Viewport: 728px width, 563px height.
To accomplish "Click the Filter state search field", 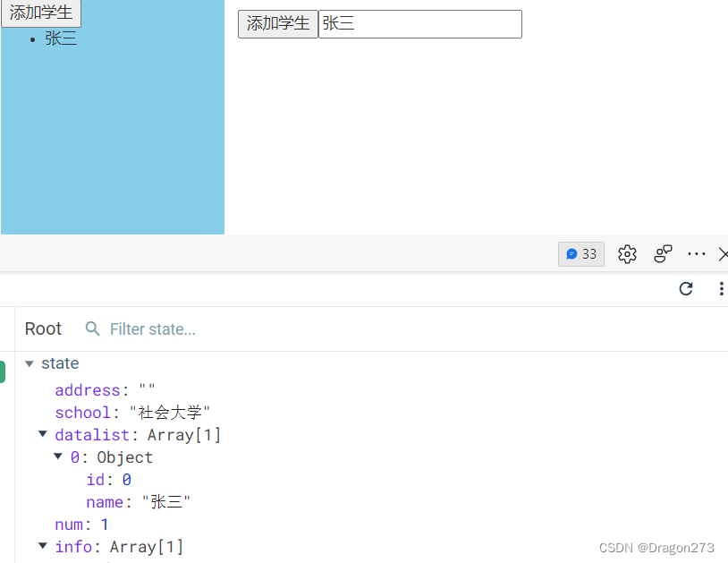I will point(153,329).
